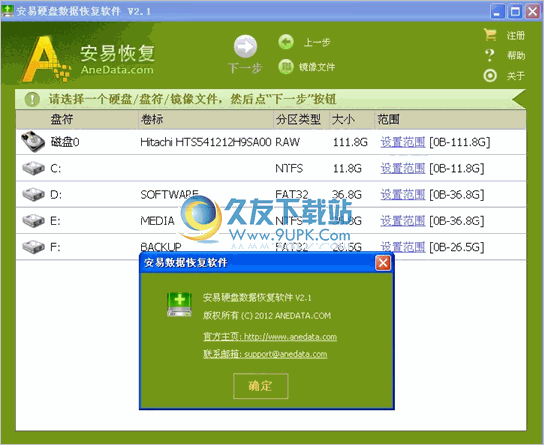Open 帮助 help text

pos(516,55)
